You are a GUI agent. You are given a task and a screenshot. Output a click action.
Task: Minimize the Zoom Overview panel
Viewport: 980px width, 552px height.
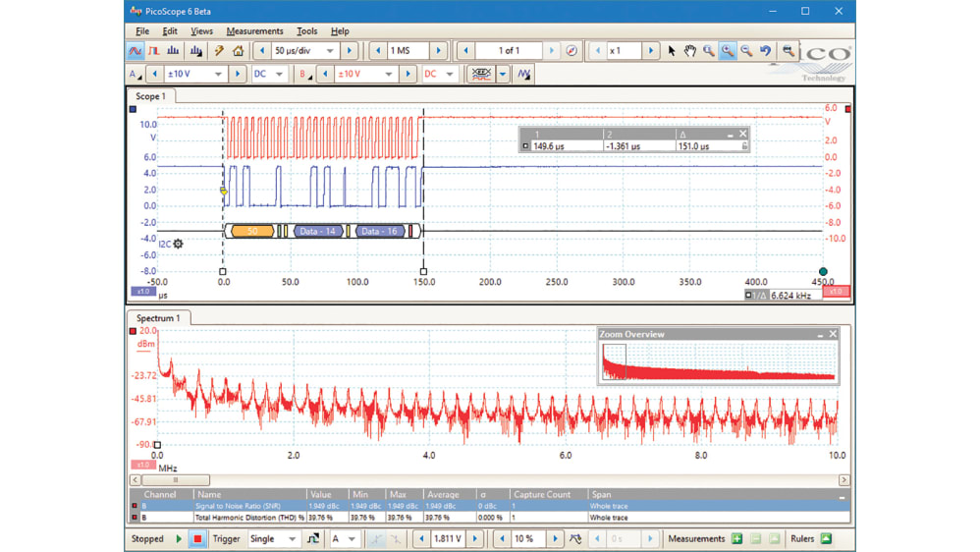pyautogui.click(x=820, y=335)
